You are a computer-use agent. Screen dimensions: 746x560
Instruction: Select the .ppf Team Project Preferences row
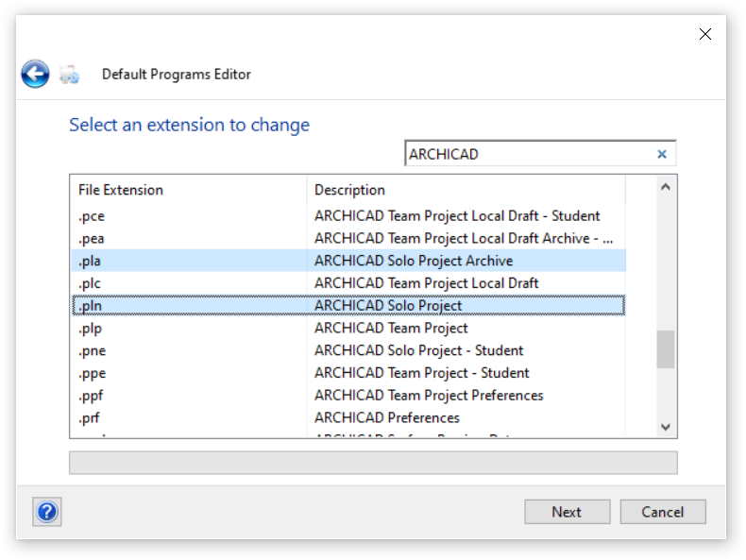click(x=348, y=395)
